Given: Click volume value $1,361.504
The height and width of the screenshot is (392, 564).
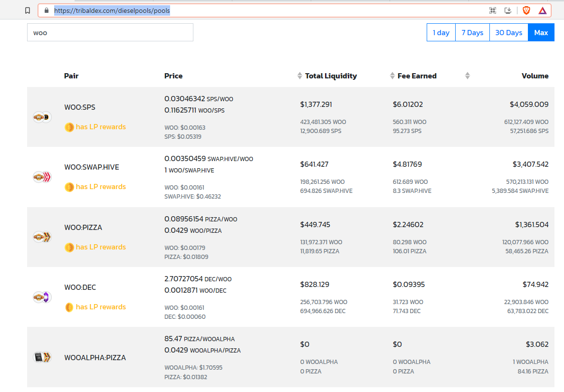Looking at the screenshot, I should 532,225.
